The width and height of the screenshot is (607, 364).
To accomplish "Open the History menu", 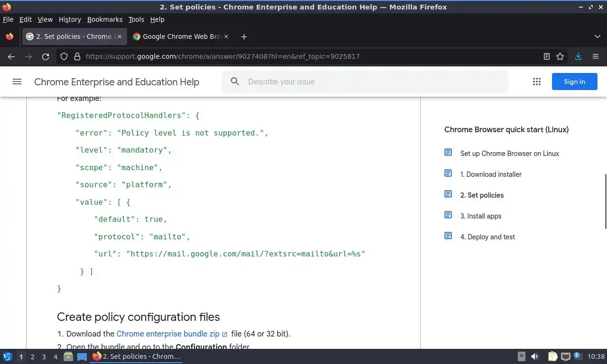I will 70,19.
